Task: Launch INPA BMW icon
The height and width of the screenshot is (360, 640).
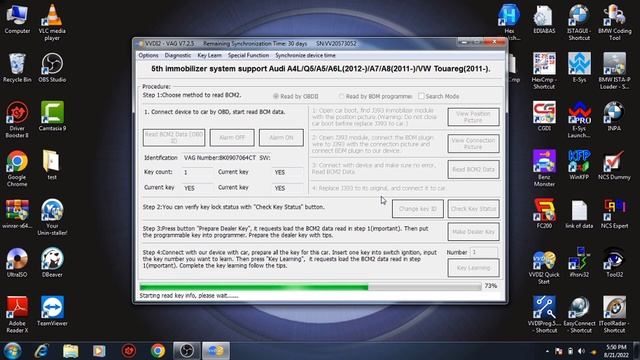Action: tap(614, 116)
